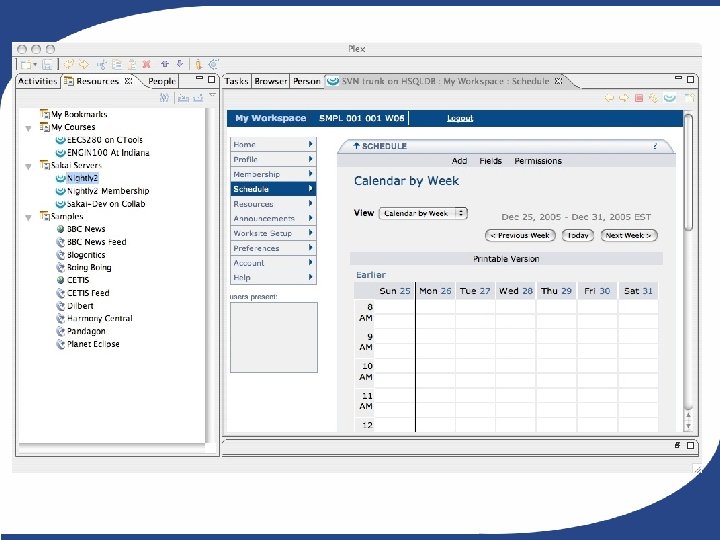Close the Resources view tab
The width and height of the screenshot is (720, 540).
coord(129,81)
